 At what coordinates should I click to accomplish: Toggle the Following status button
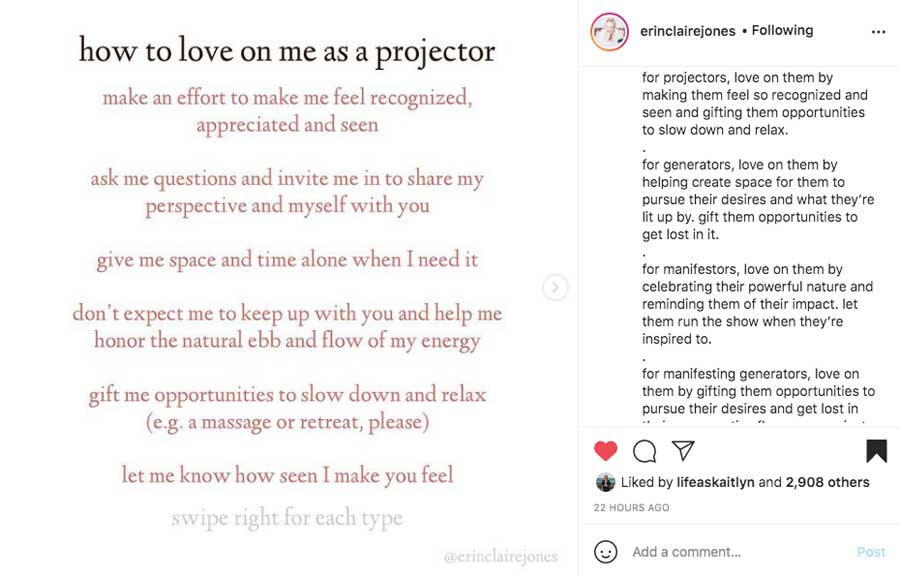point(782,30)
